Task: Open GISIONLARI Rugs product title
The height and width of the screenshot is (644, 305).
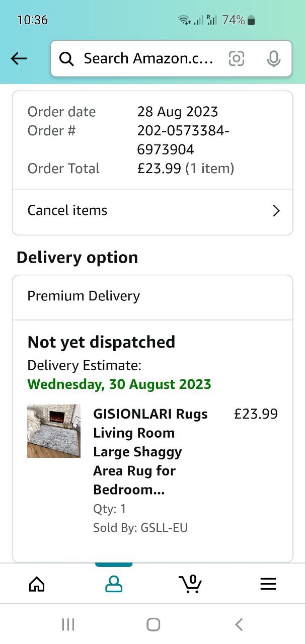Action: pyautogui.click(x=150, y=451)
